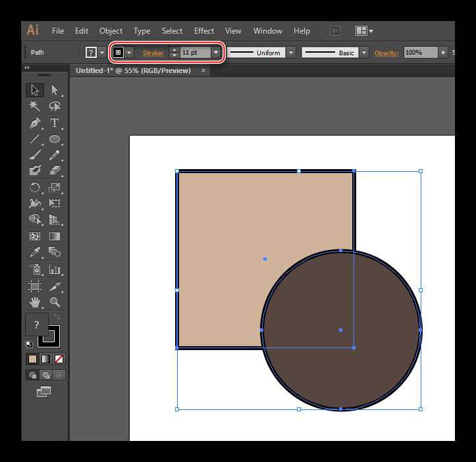
Task: Choose the Ellipse tool
Action: click(55, 139)
